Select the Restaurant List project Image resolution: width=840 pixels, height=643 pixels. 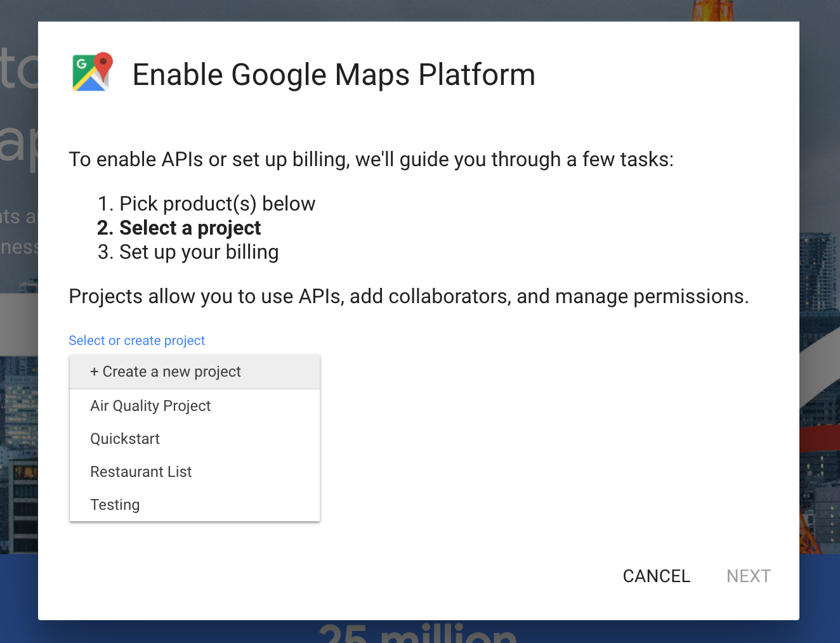pyautogui.click(x=195, y=472)
